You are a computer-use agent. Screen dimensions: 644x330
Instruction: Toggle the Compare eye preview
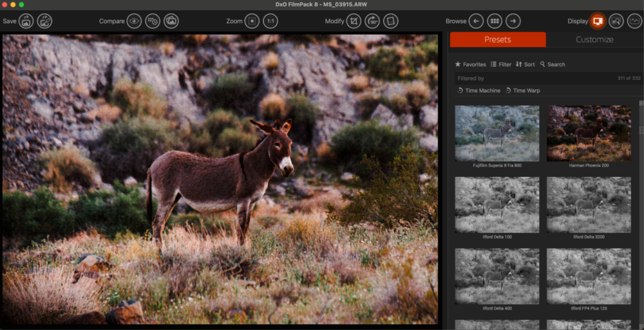(x=134, y=21)
